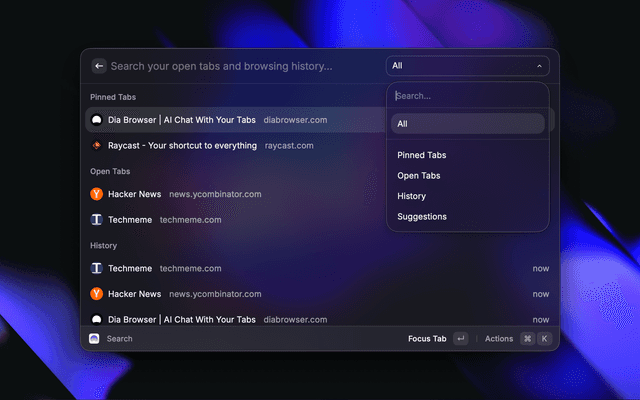640x400 pixels.
Task: Click the Raycast favicon icon
Action: point(96,145)
